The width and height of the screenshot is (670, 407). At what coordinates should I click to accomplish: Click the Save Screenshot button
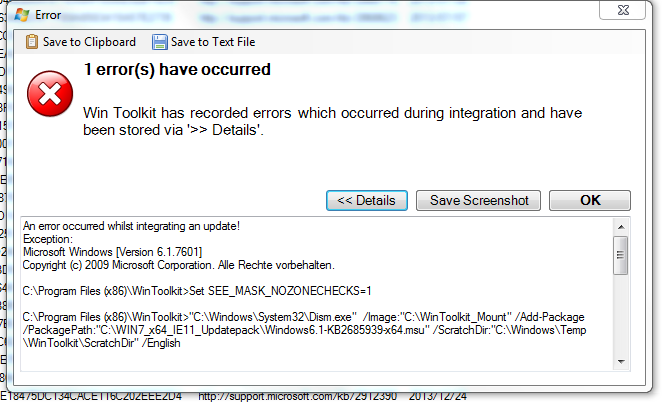[x=479, y=200]
